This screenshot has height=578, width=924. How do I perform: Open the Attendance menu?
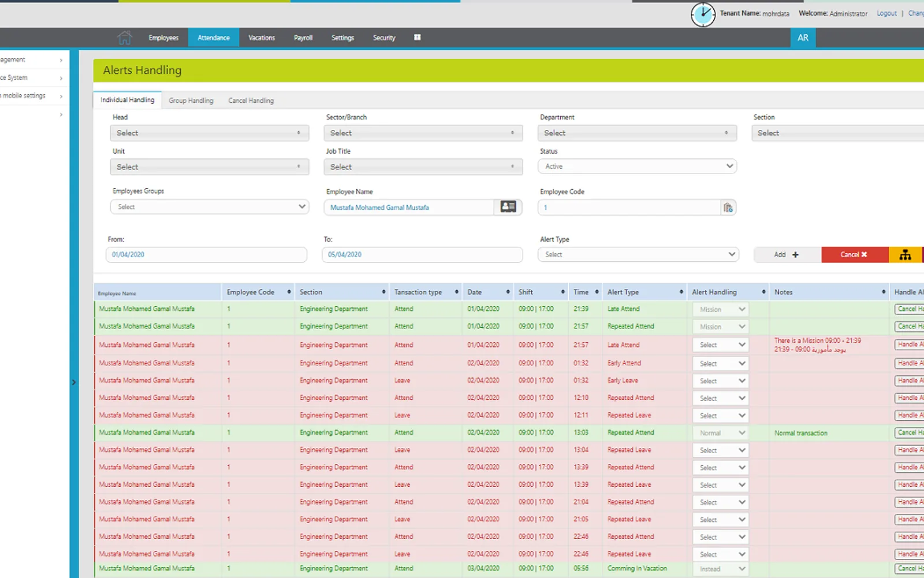(x=214, y=38)
